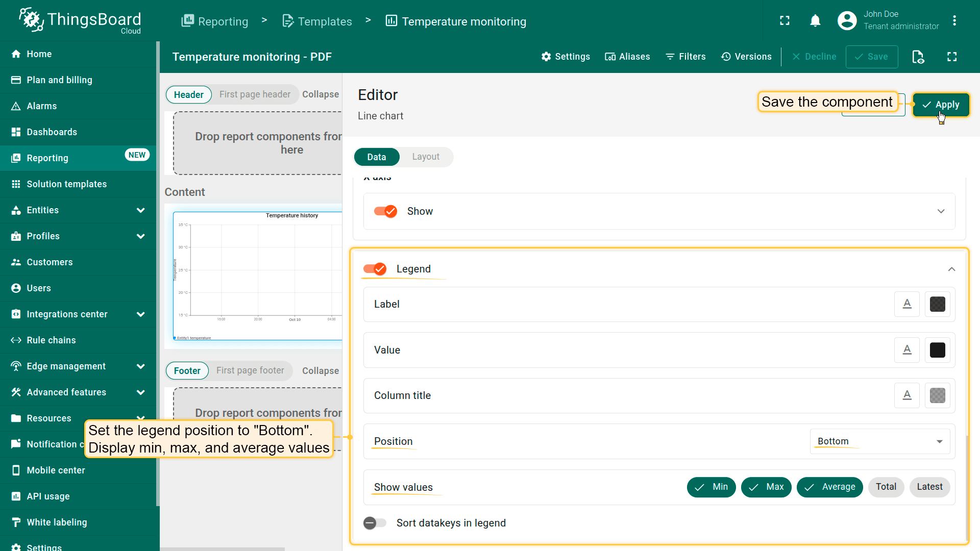Screen dimensions: 980x551
Task: Open the Value color swatch
Action: pos(937,350)
